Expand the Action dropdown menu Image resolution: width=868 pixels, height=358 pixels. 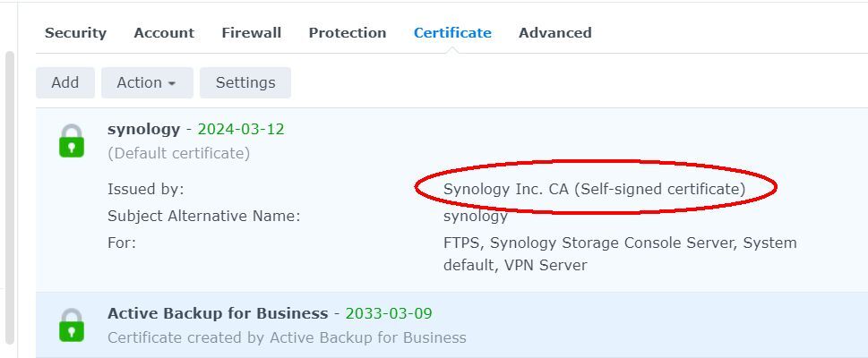coord(147,82)
